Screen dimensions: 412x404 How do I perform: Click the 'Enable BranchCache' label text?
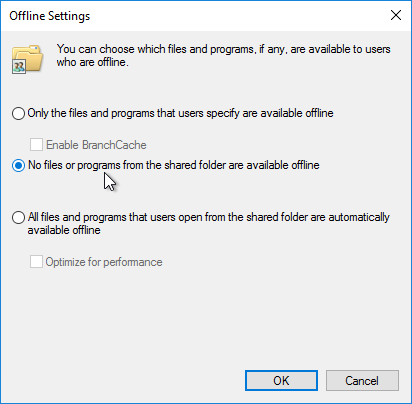coord(96,145)
